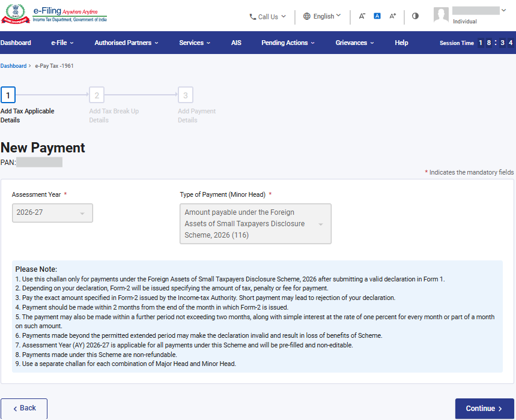Open the e-File menu
The width and height of the screenshot is (516, 420).
pyautogui.click(x=62, y=43)
